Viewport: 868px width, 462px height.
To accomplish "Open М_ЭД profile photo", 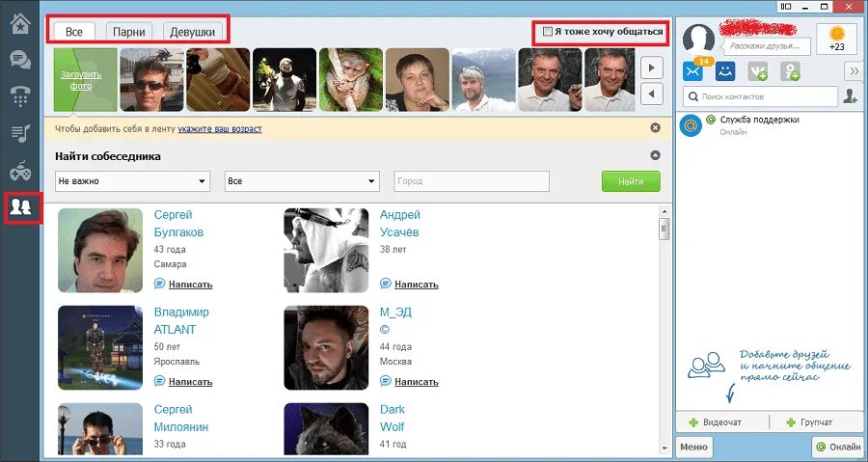I will click(326, 347).
